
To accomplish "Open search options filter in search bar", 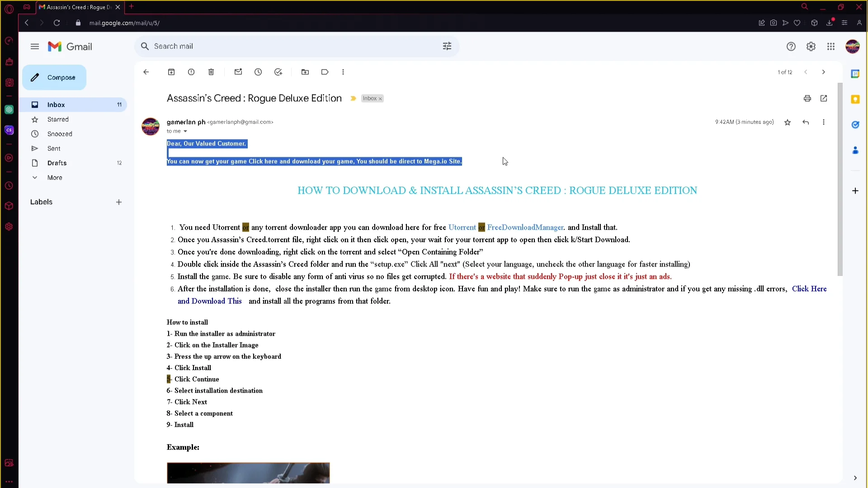I will [x=447, y=47].
